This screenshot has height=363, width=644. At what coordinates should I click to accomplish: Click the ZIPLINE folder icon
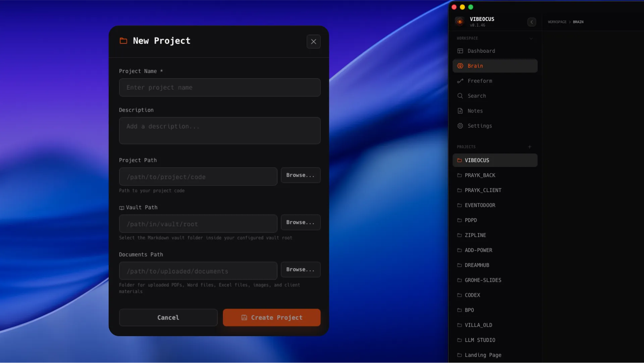460,235
